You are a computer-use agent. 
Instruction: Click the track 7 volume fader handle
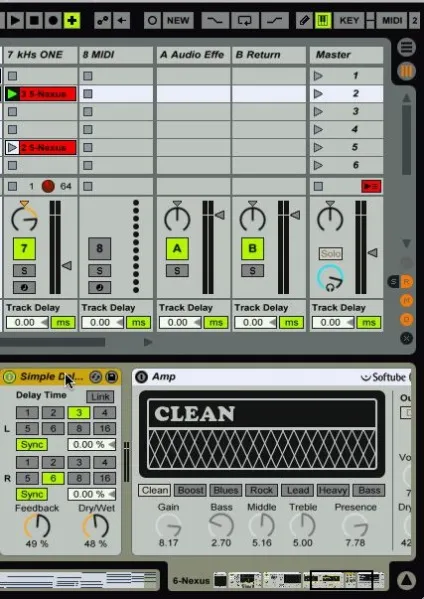(x=67, y=265)
